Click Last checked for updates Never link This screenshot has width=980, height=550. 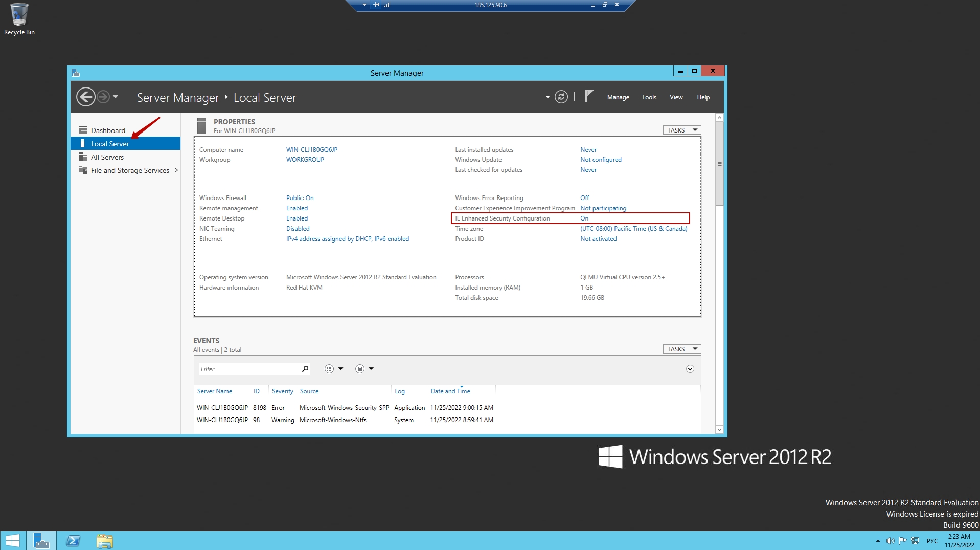588,170
